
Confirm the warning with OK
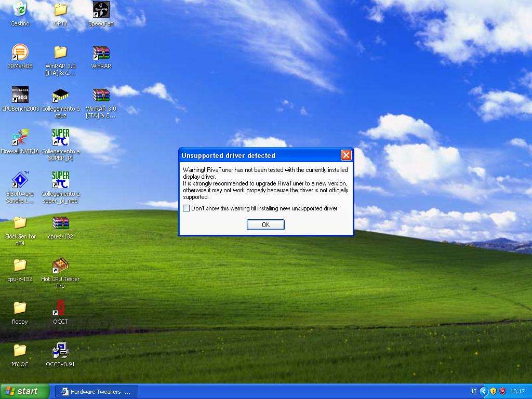(x=265, y=224)
